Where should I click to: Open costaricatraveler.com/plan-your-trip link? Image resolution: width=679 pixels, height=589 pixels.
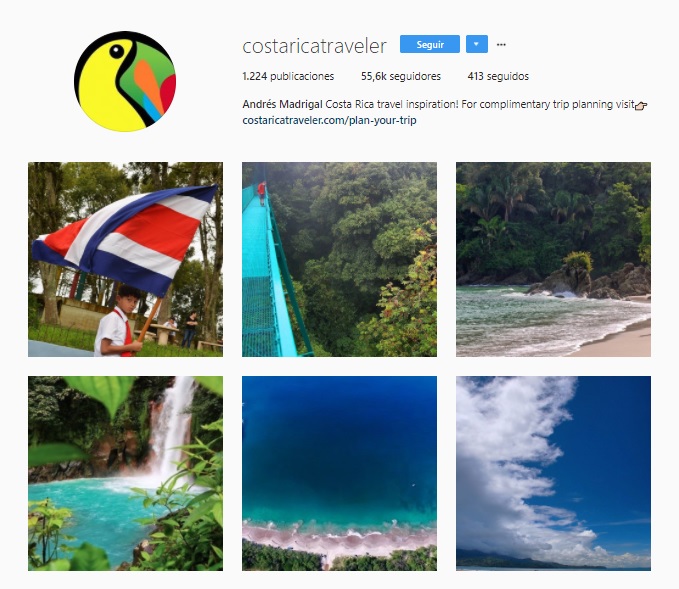(329, 120)
